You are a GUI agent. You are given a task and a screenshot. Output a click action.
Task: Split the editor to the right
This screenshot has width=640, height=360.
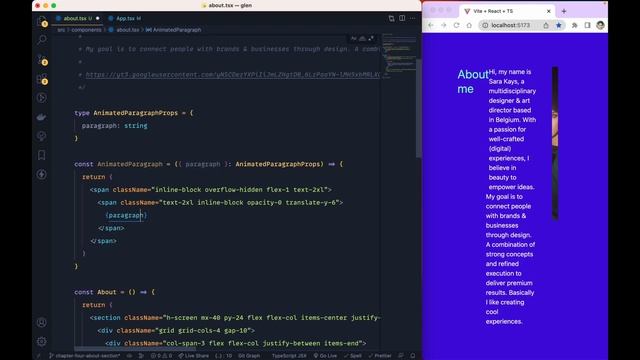click(x=402, y=18)
